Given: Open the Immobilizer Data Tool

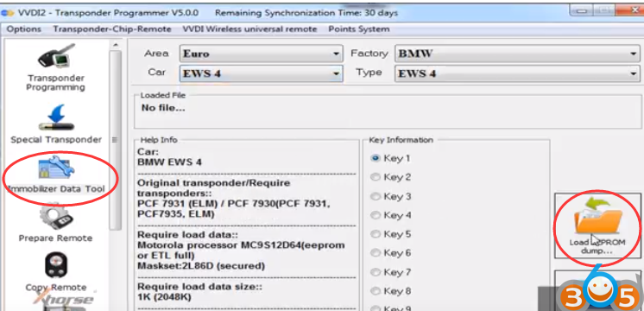Looking at the screenshot, I should (56, 175).
